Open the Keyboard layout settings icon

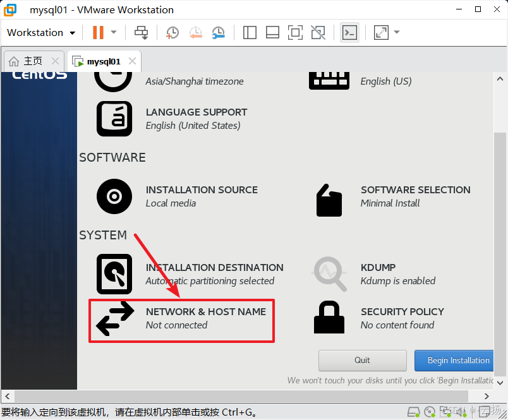(329, 81)
